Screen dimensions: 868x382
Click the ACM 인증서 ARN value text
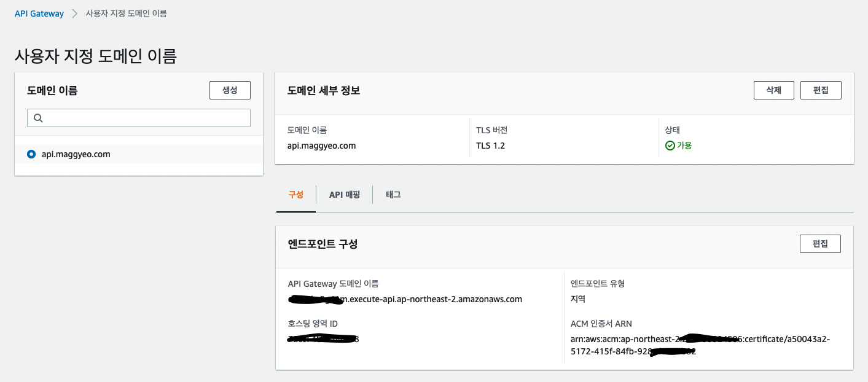click(700, 346)
